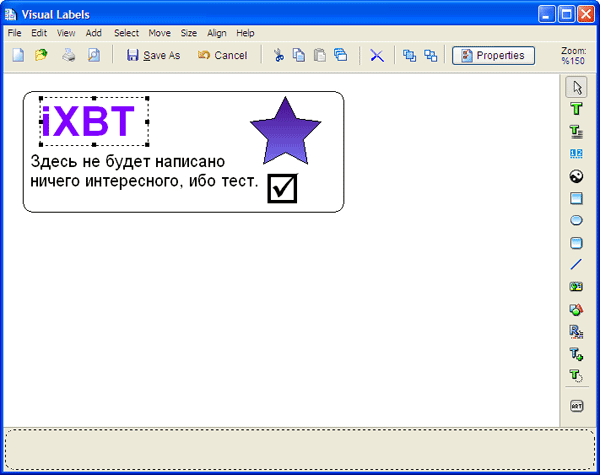The height and width of the screenshot is (475, 600).
Task: Select the curved text tool
Action: pos(576,375)
